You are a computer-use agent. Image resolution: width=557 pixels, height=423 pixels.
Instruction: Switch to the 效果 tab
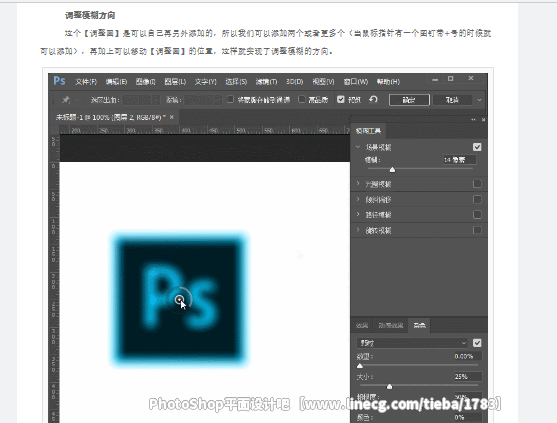(x=362, y=325)
